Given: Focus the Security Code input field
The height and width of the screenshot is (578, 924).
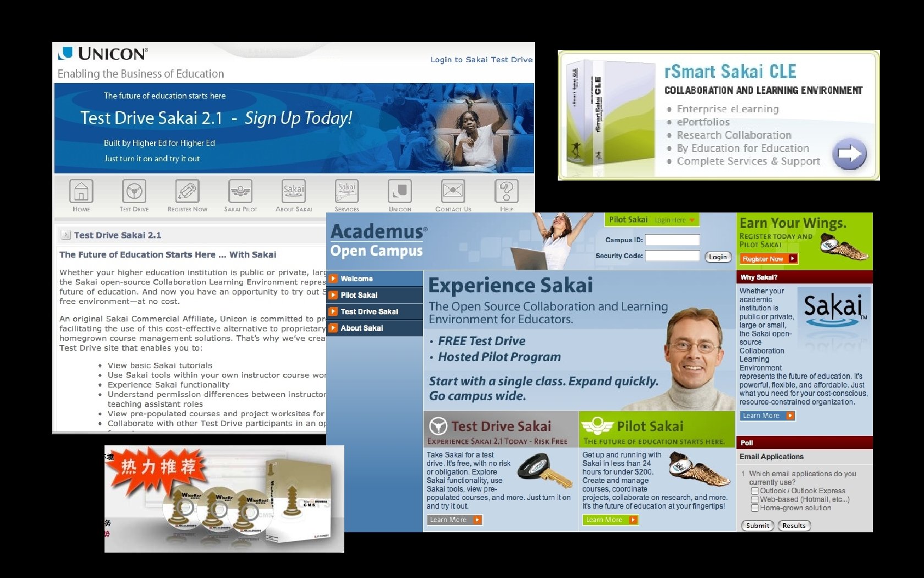Looking at the screenshot, I should point(672,255).
